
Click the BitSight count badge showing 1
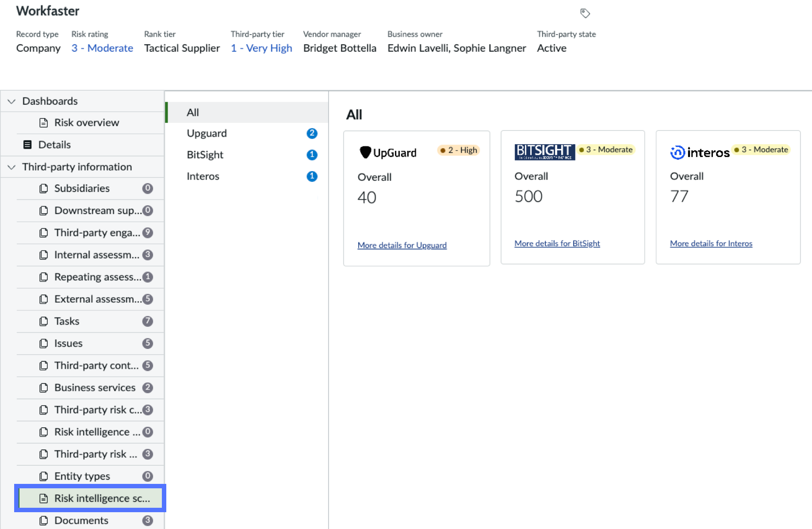click(x=312, y=155)
